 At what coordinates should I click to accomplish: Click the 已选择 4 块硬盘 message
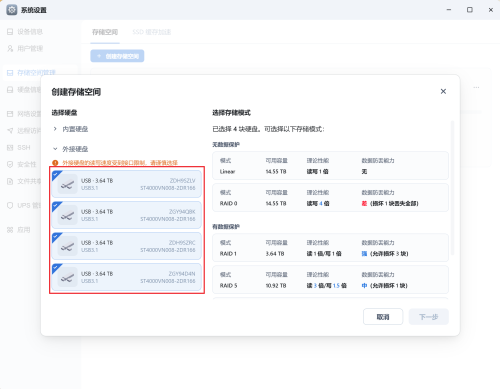point(268,129)
